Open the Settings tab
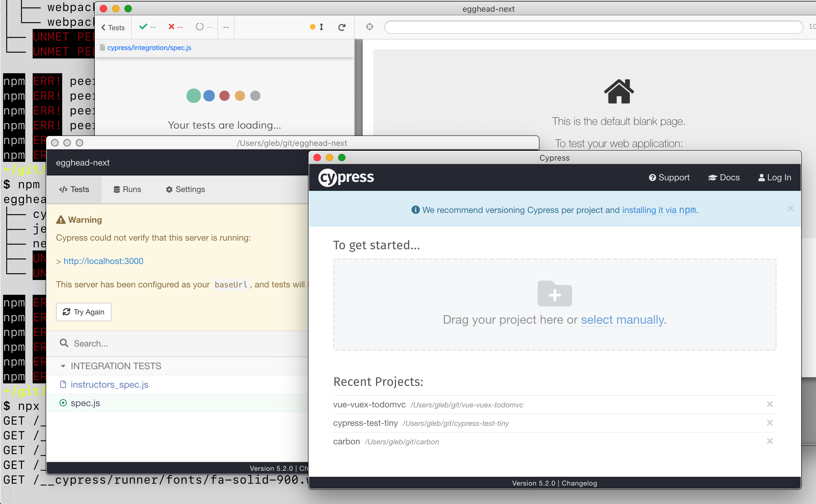This screenshot has width=816, height=504. click(185, 189)
